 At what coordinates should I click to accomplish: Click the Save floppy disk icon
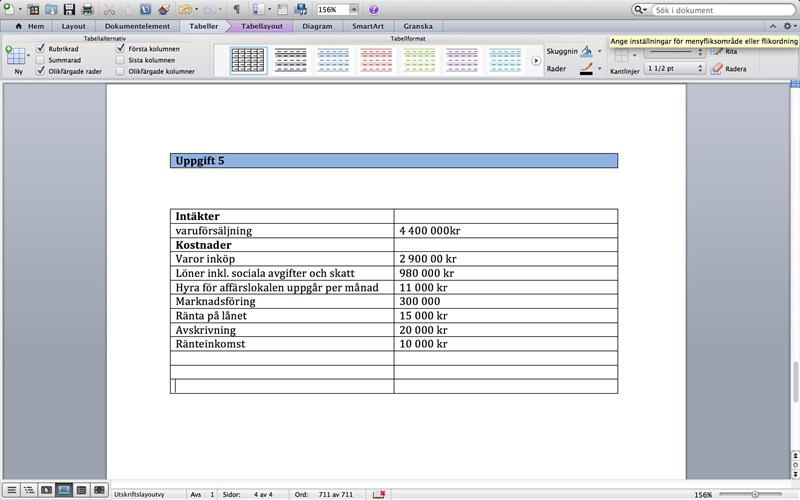70,9
